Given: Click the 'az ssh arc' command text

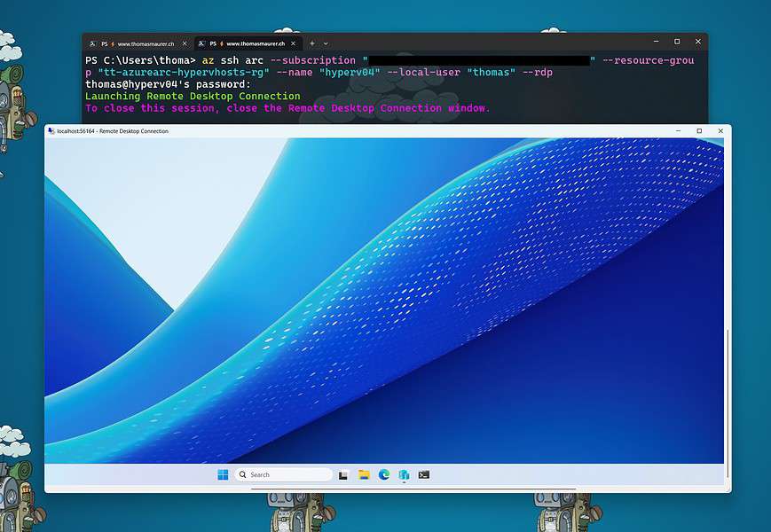Looking at the screenshot, I should pyautogui.click(x=232, y=60).
